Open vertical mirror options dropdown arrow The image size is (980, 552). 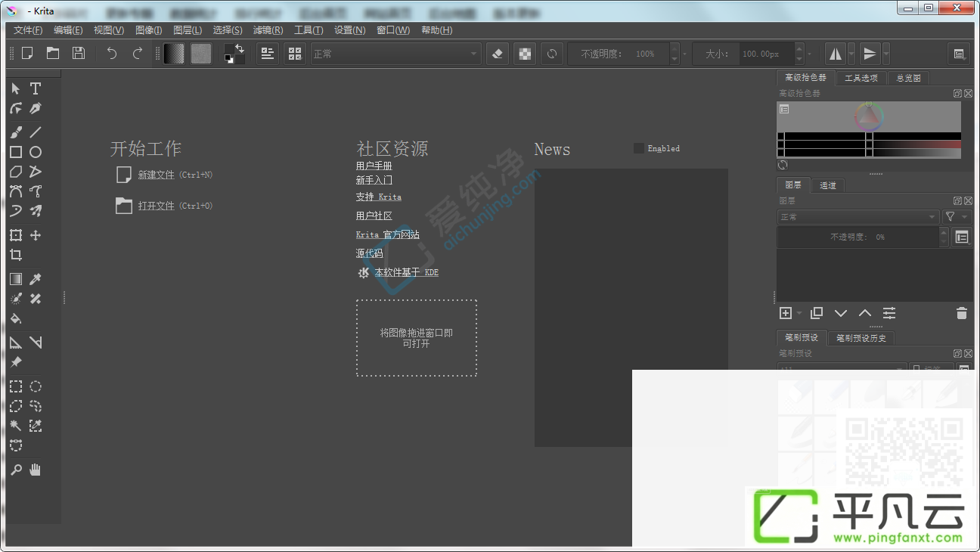[886, 54]
